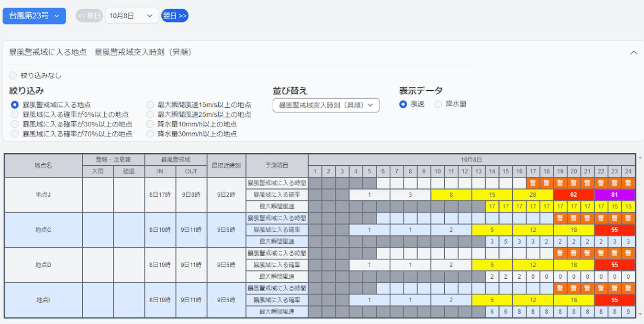Screen dimensions: 644x324
Task: Pick 最大瞬間風速15m/s以上の地点 filter
Action: point(150,105)
